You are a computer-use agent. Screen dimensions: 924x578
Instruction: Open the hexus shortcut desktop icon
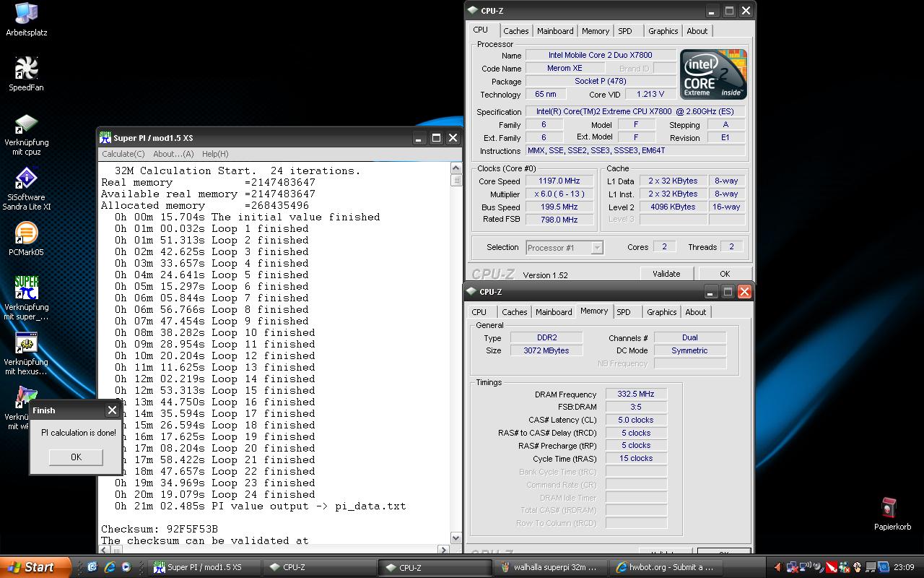tap(27, 353)
